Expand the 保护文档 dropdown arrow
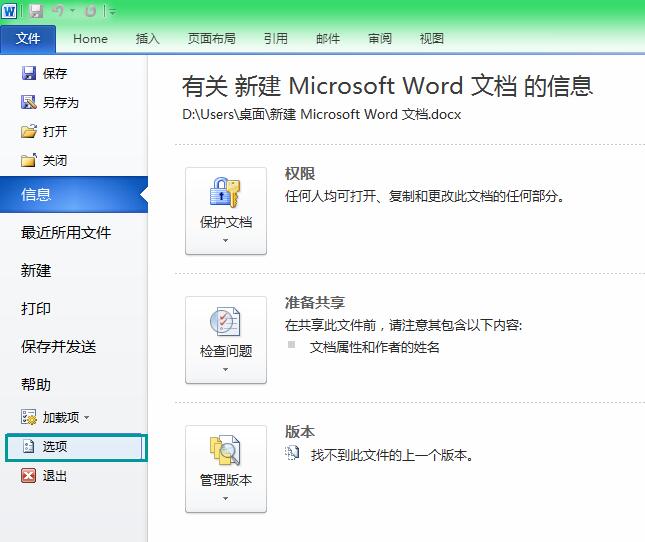 [225, 241]
